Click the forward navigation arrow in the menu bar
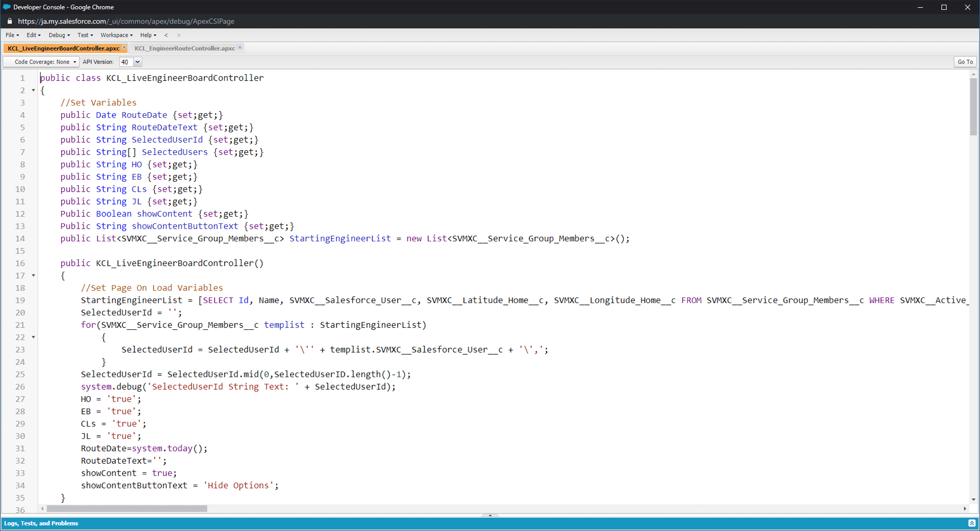980x531 pixels. tap(179, 35)
